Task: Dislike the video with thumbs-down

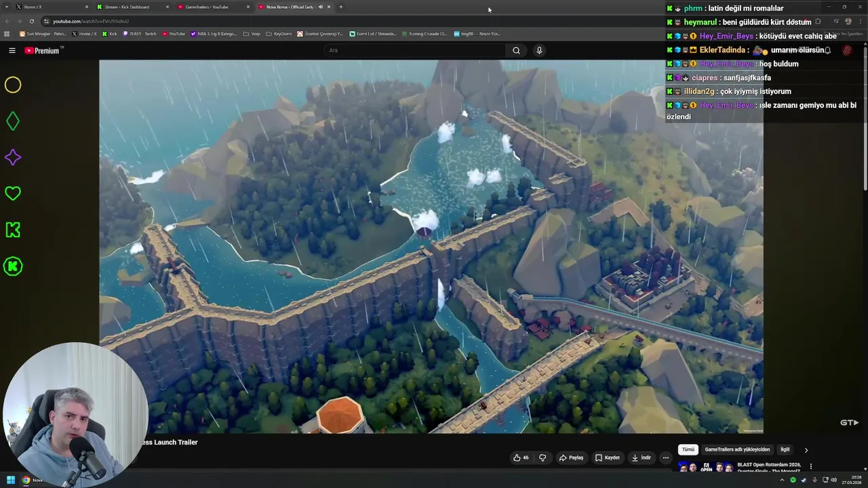Action: pos(542,457)
